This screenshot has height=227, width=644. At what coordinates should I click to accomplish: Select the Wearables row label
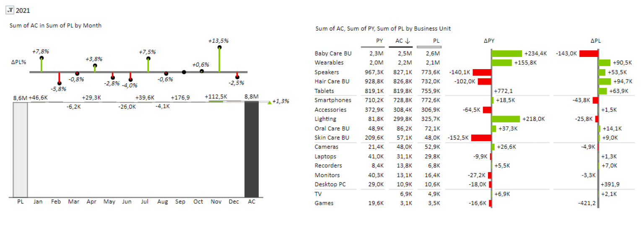click(x=329, y=63)
